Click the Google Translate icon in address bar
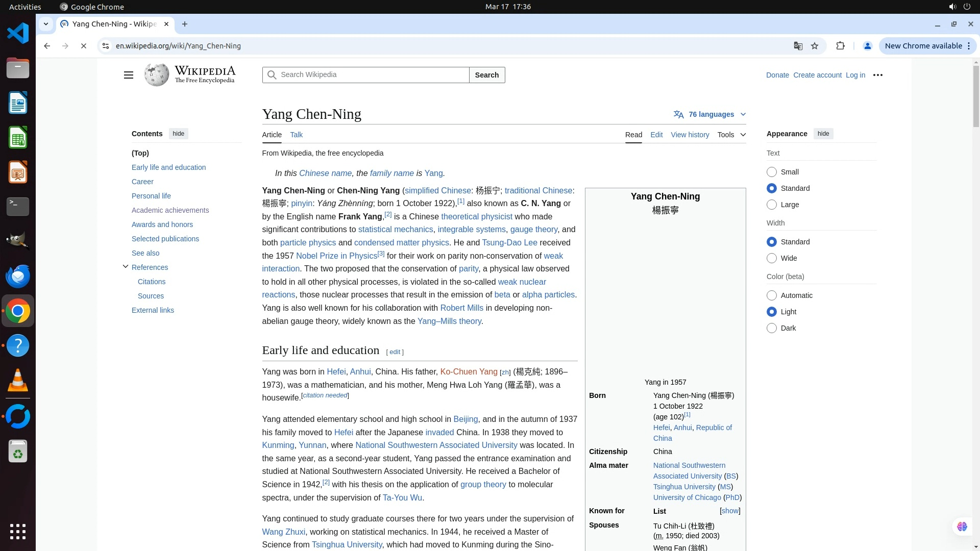The height and width of the screenshot is (551, 980). pos(798,46)
